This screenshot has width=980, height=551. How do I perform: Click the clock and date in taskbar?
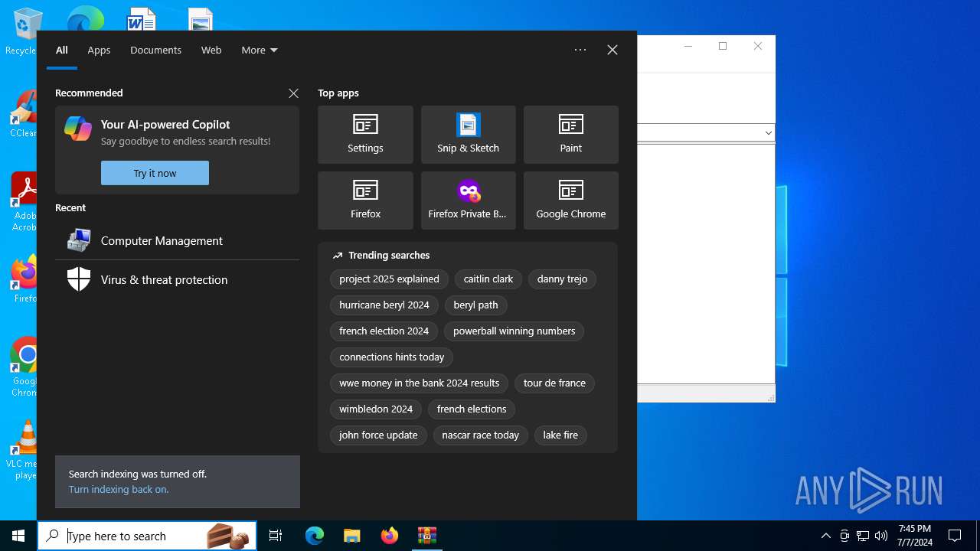(x=914, y=536)
